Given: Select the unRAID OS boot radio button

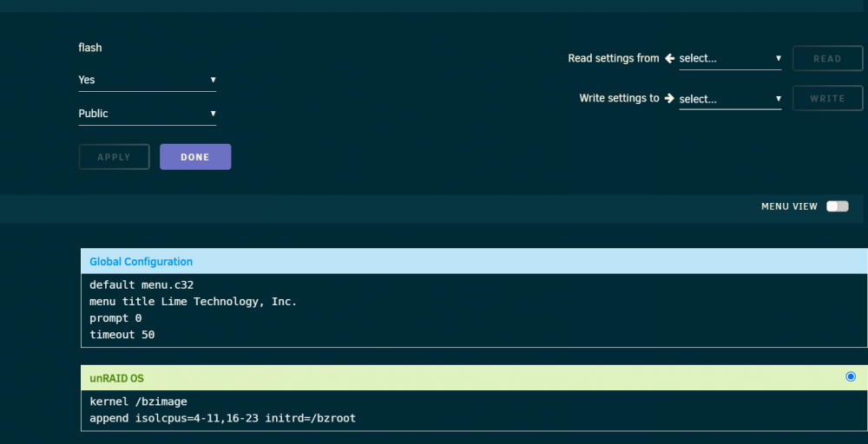Looking at the screenshot, I should [851, 376].
